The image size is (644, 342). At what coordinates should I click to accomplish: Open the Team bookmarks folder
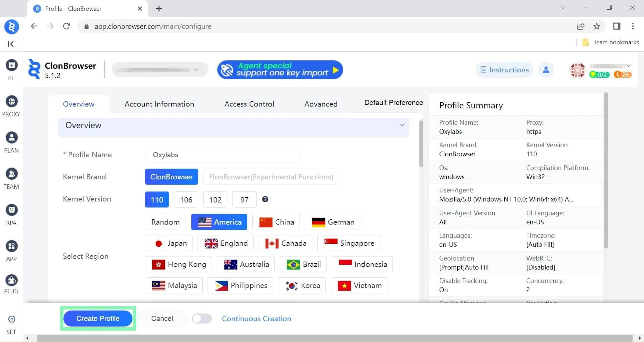(610, 42)
